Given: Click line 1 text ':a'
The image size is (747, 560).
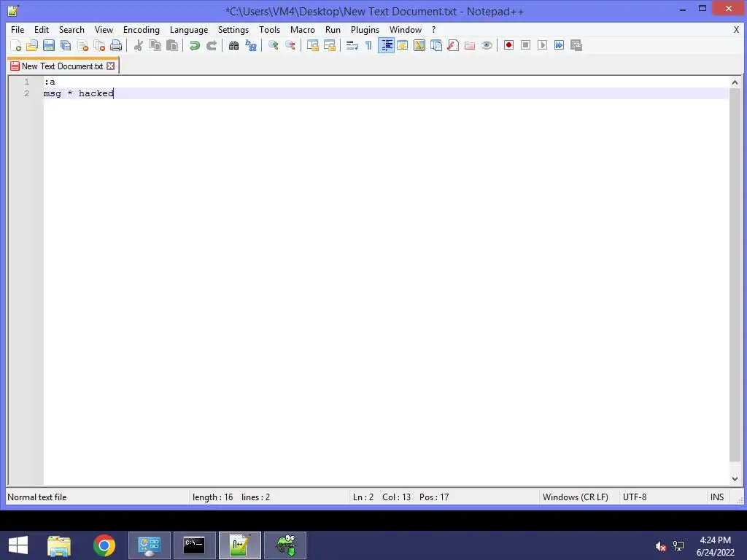Looking at the screenshot, I should coord(50,82).
